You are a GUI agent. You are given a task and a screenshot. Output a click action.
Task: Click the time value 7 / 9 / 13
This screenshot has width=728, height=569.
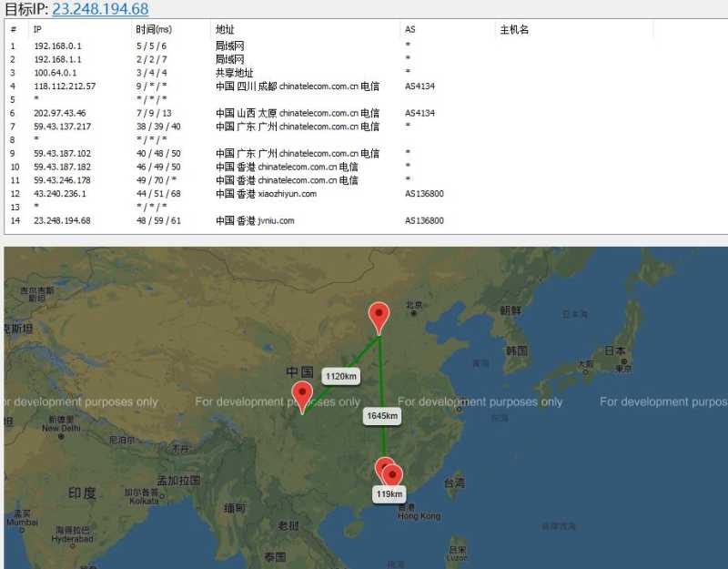point(154,113)
